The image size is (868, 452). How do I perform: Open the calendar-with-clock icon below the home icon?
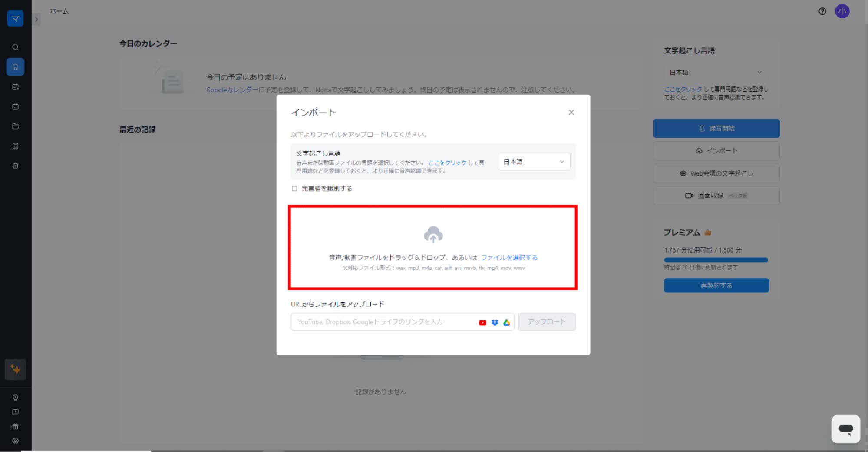tap(15, 87)
